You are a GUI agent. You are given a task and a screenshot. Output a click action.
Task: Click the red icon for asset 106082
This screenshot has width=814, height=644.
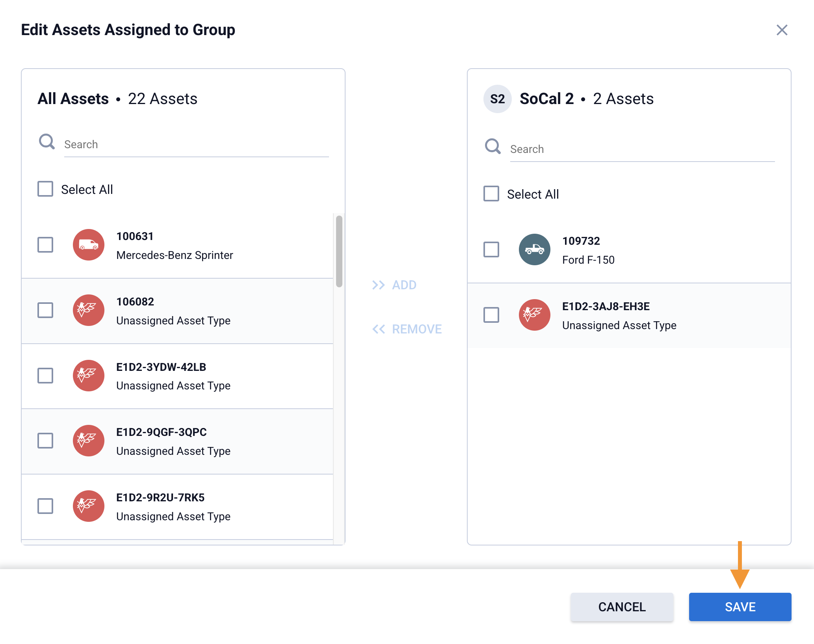(x=89, y=310)
